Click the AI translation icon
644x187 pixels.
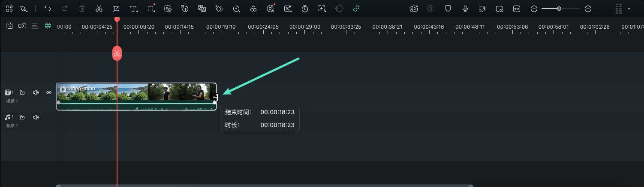click(x=202, y=9)
